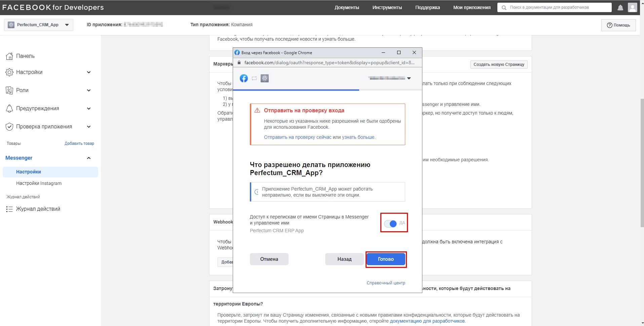Click the FACEBOOK for Developers logo
This screenshot has height=326, width=644.
tap(53, 7)
